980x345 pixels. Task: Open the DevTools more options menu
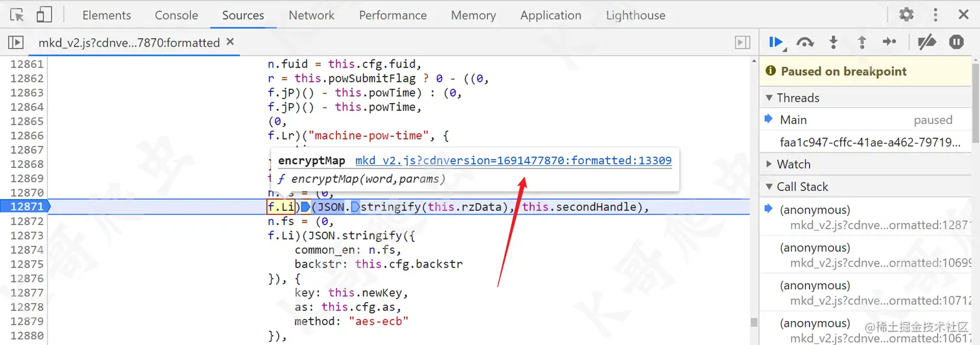point(935,14)
